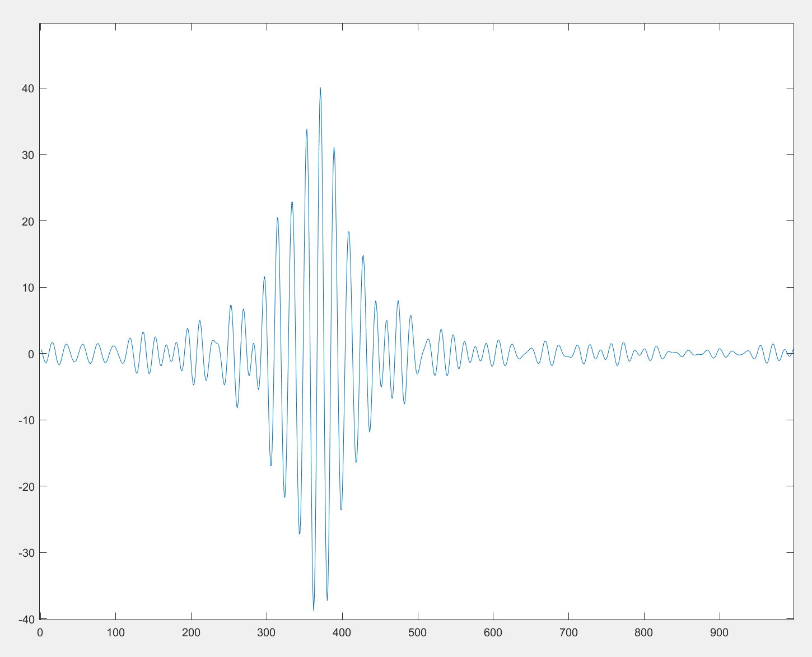Click the y-axis label -30

[x=26, y=553]
